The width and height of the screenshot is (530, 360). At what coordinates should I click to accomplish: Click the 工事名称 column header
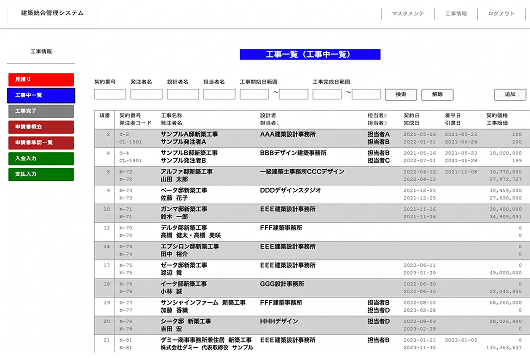(x=171, y=116)
